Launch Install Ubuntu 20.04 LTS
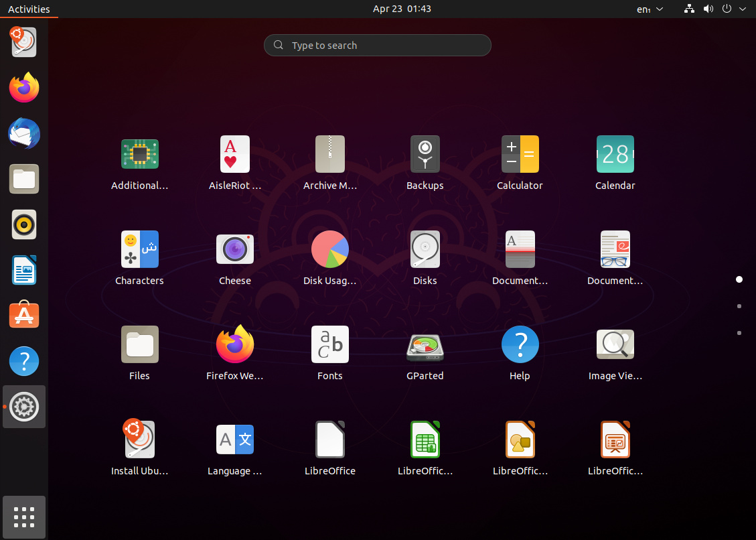This screenshot has height=540, width=756. (139, 440)
